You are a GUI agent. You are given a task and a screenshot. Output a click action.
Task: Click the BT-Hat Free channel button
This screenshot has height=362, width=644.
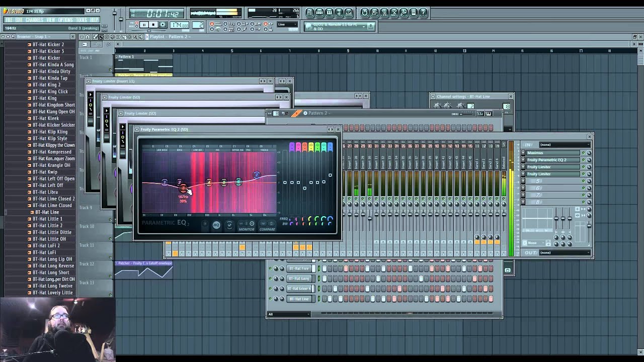pyautogui.click(x=299, y=268)
